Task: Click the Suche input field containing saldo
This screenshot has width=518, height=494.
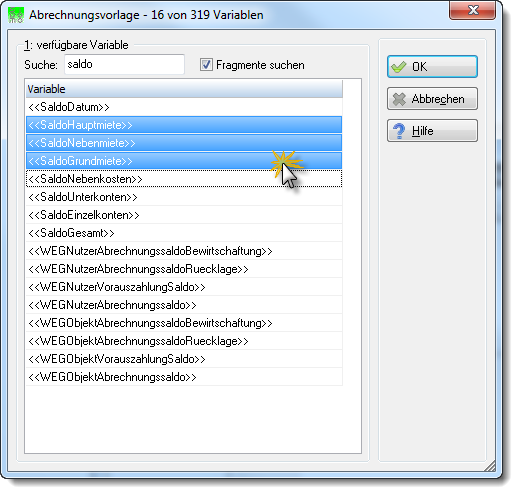Action: click(124, 64)
